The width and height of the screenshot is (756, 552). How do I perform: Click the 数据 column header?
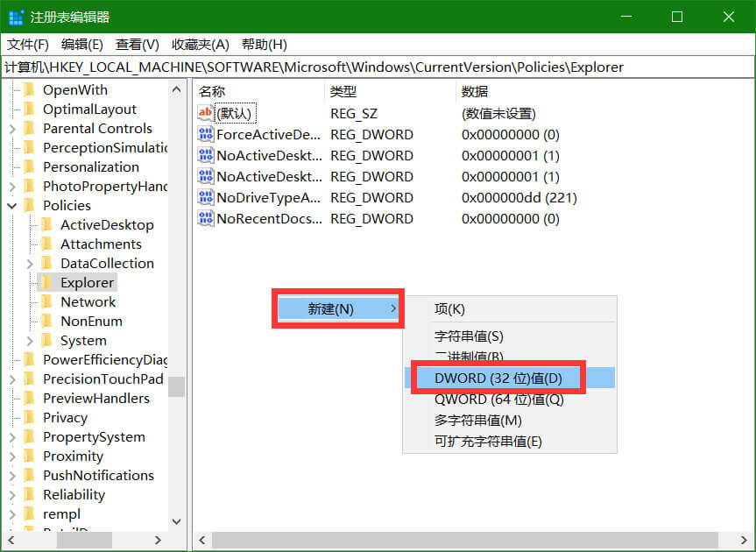click(475, 91)
